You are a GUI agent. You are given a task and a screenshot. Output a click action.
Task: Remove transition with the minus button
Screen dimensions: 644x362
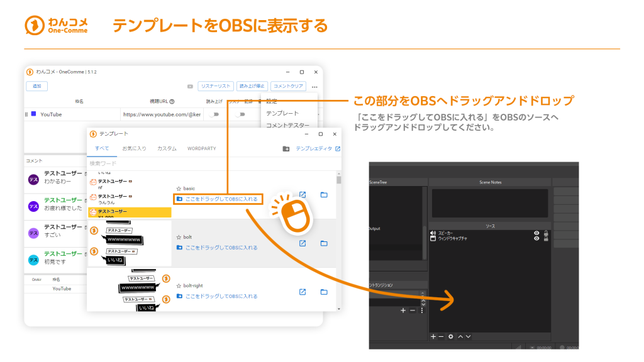(x=413, y=310)
